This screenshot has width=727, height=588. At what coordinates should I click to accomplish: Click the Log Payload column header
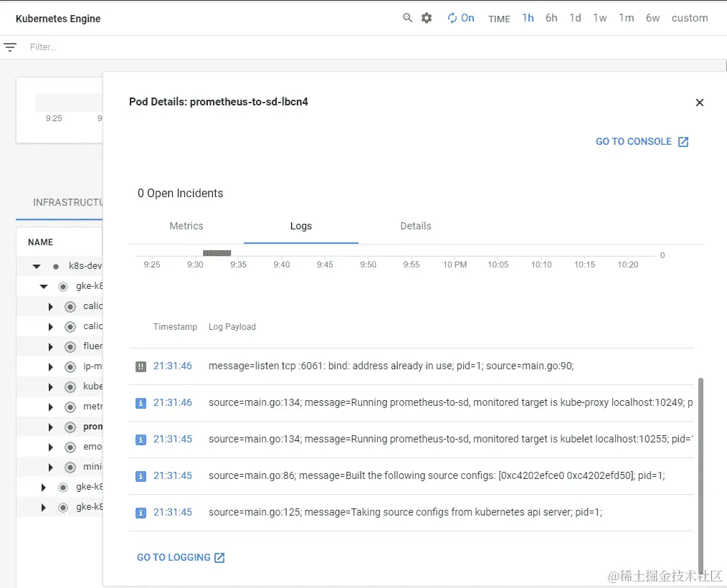(x=232, y=327)
